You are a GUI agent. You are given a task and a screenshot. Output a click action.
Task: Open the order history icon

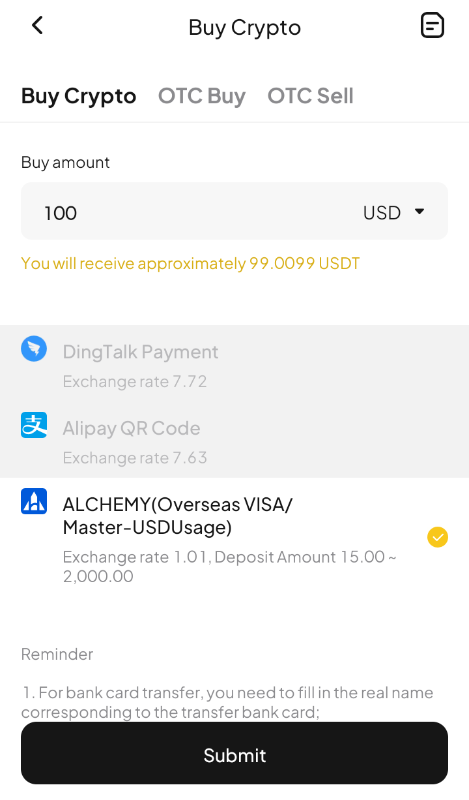pyautogui.click(x=432, y=26)
